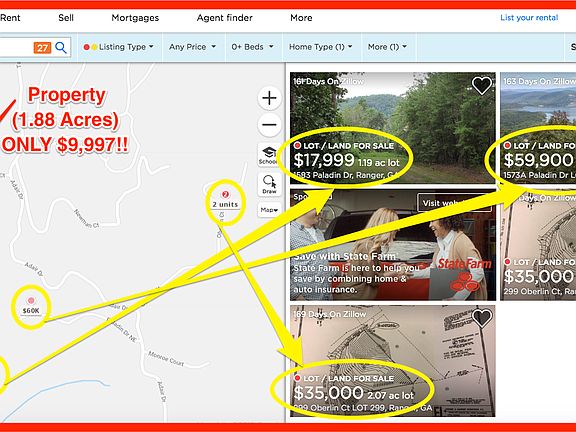Click the magnifying glass search icon
576x432 pixels.
(61, 47)
